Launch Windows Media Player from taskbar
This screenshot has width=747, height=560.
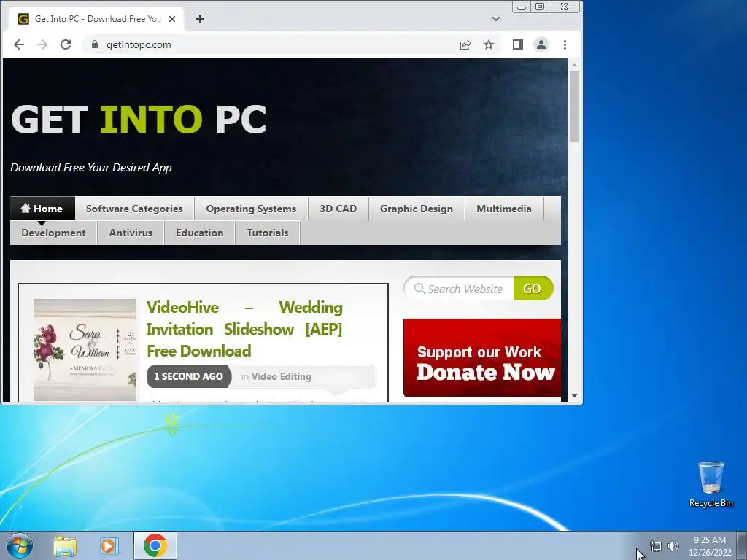tap(109, 545)
